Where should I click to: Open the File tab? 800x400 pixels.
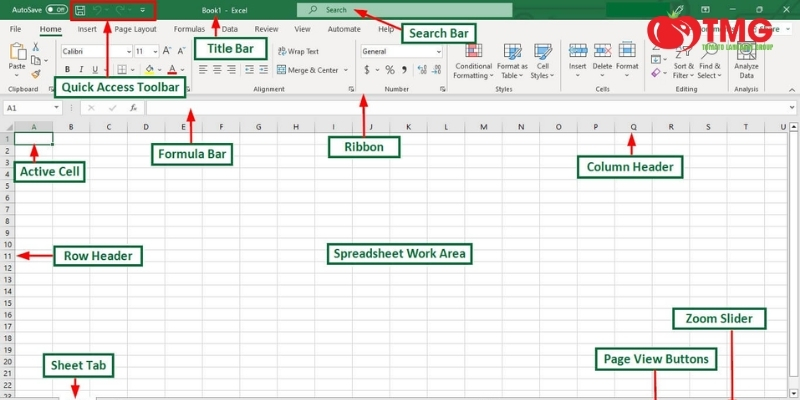15,29
